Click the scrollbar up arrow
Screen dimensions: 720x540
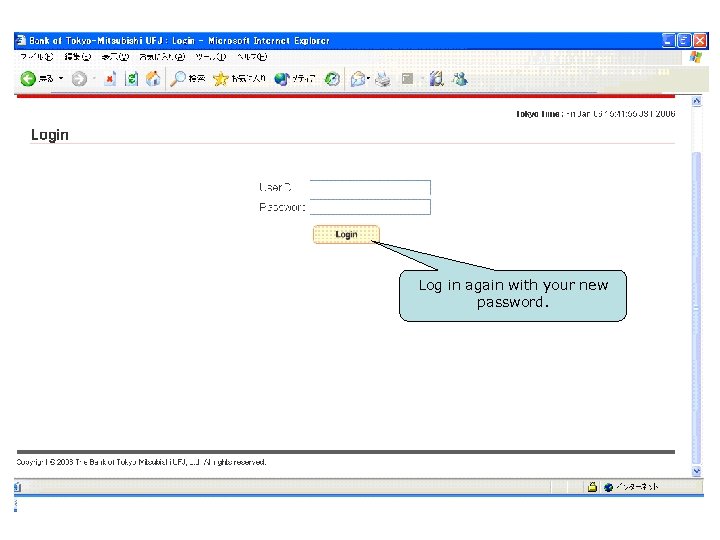pos(697,101)
